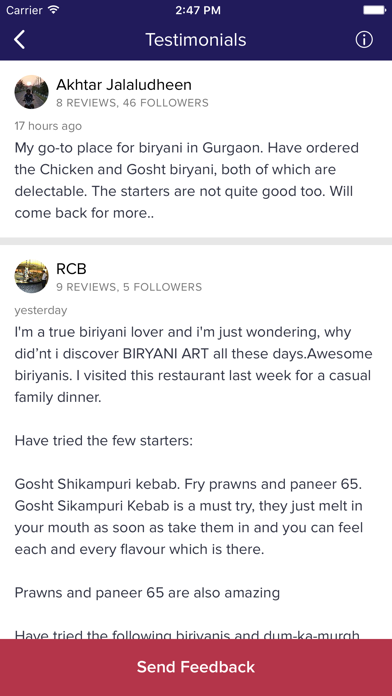The width and height of the screenshot is (392, 696).
Task: Click the Send Feedback button
Action: click(x=196, y=667)
